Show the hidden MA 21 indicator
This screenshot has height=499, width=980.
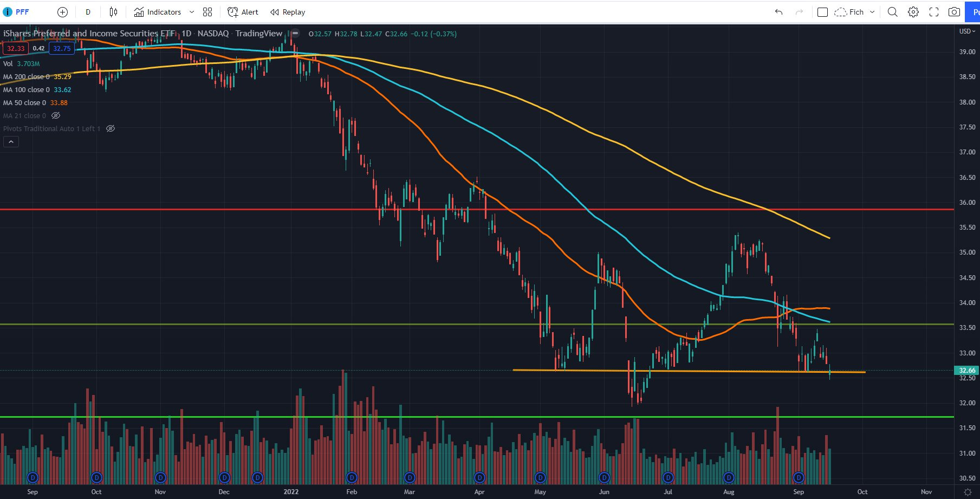pos(56,115)
